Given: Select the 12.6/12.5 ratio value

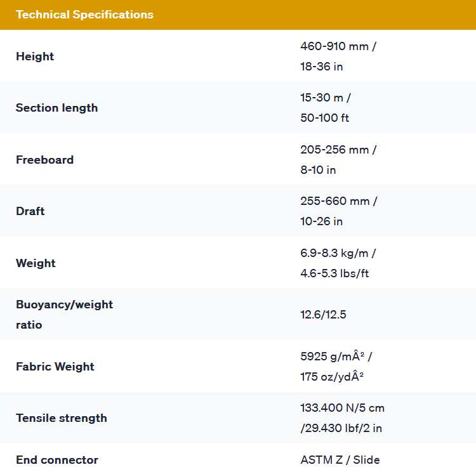Looking at the screenshot, I should 323,315.
